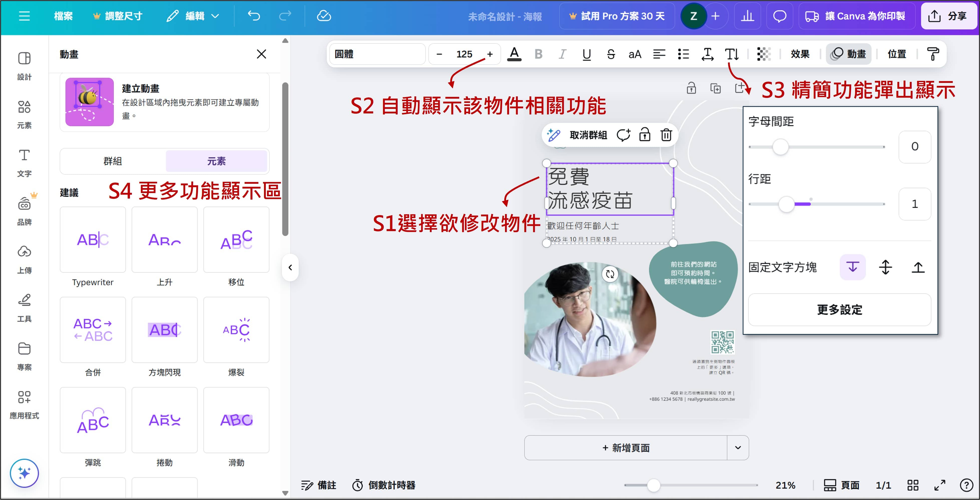Adjust the 字母間距 letter spacing slider
The width and height of the screenshot is (980, 500).
tap(780, 147)
